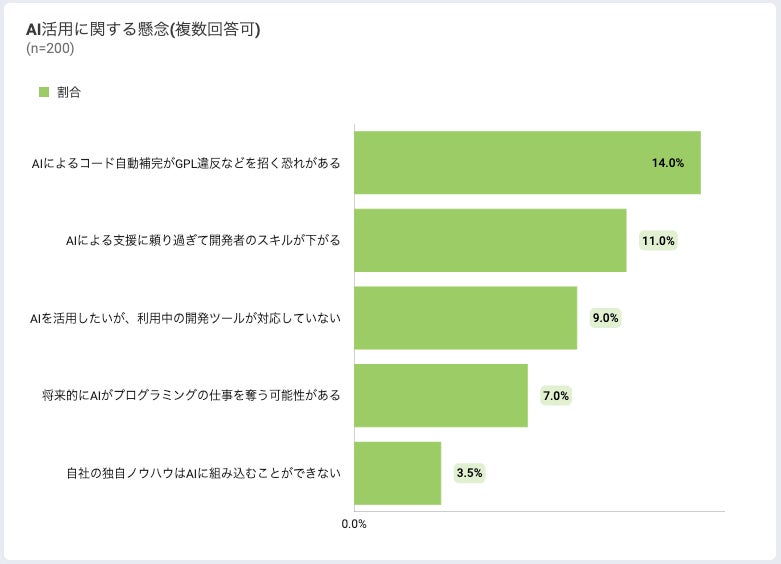Click the 割合 legend label
781x564 pixels.
[69, 93]
